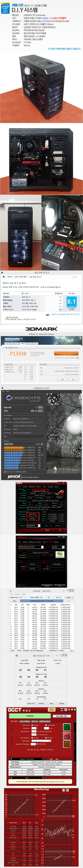Open File menu in Cinebench R15

pyautogui.click(x=3, y=391)
